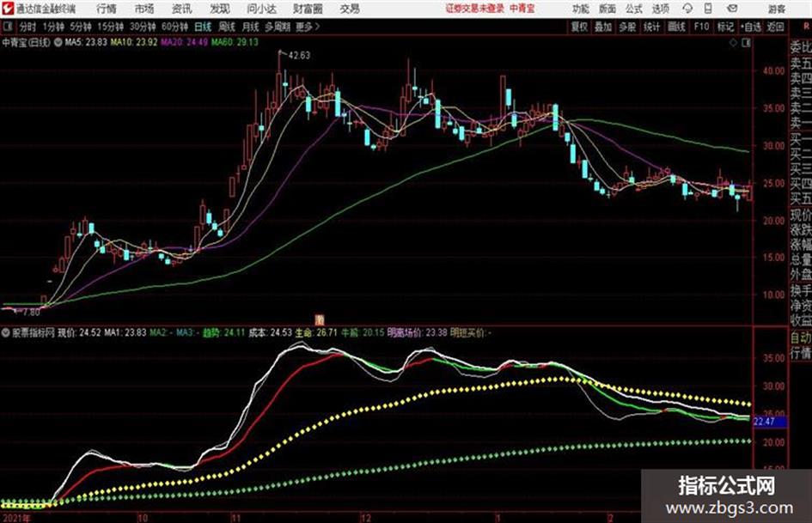Switch to 分时 intraday view
This screenshot has width=812, height=523.
pyautogui.click(x=28, y=27)
